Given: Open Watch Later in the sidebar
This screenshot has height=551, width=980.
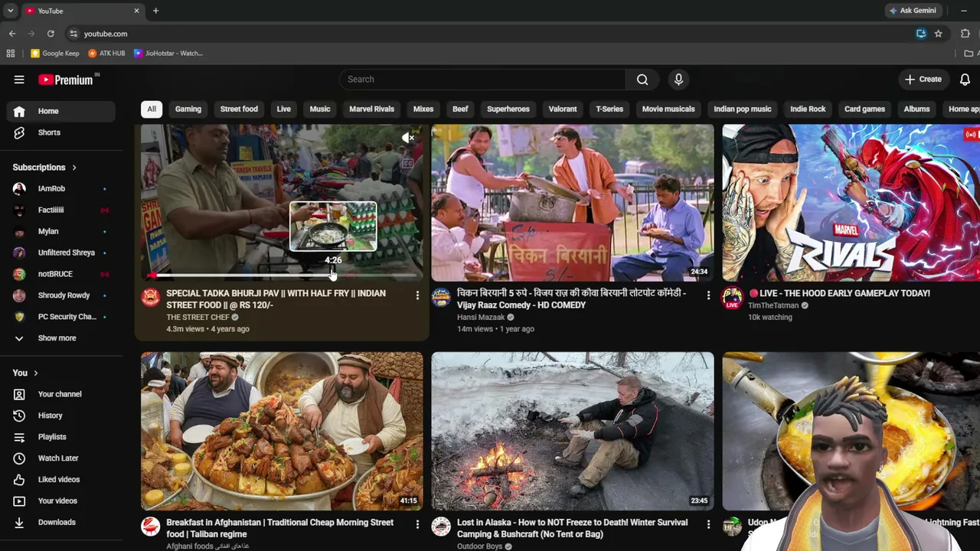Looking at the screenshot, I should (x=61, y=458).
